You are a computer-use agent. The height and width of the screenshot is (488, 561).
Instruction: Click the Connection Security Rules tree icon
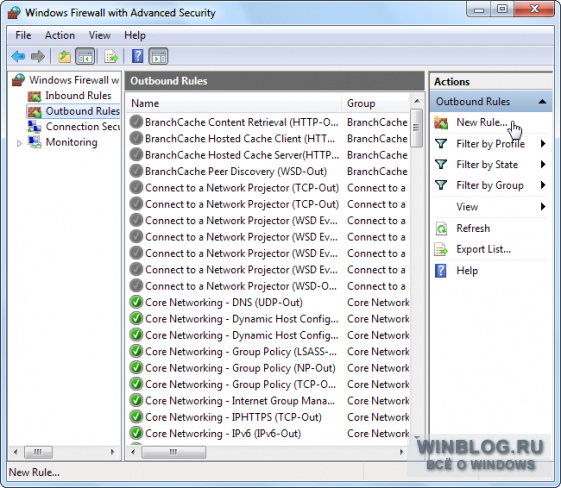pos(35,127)
